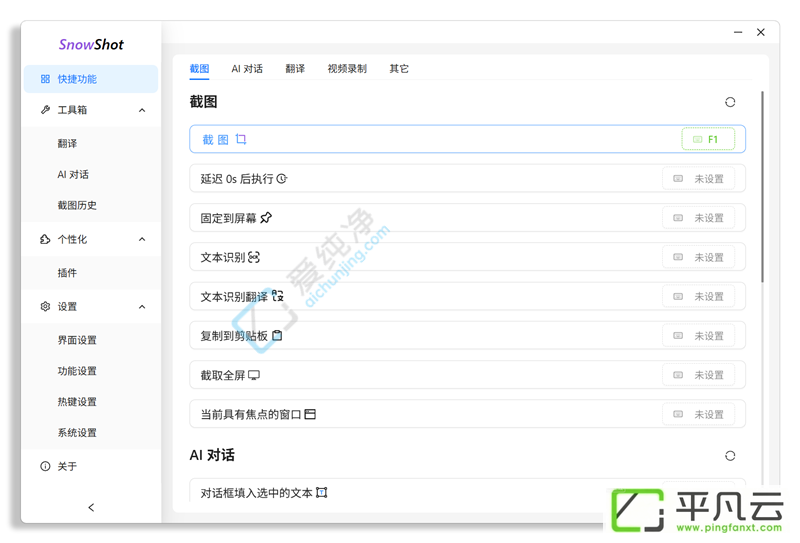This screenshot has width=800, height=543.
Task: Collapse the 设置 section chevron
Action: [142, 307]
